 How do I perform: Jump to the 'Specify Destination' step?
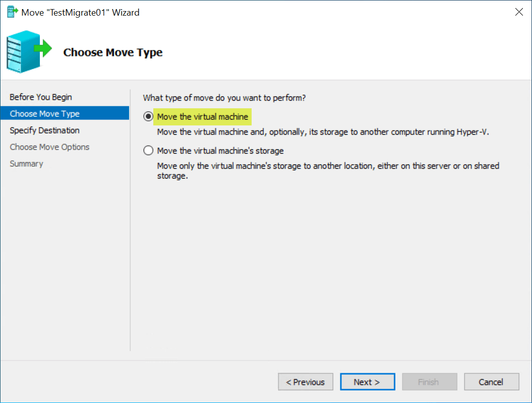coord(44,130)
